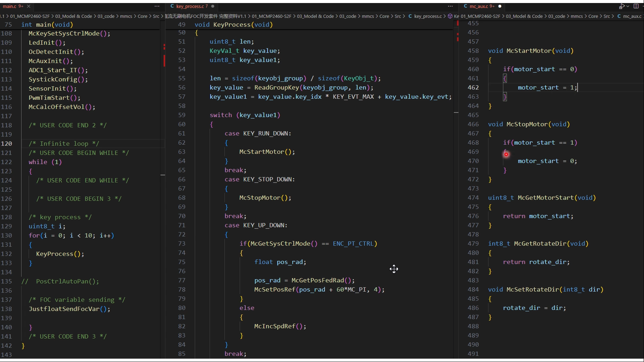Open more actions menu in main.c group
644x362 pixels.
157,6
